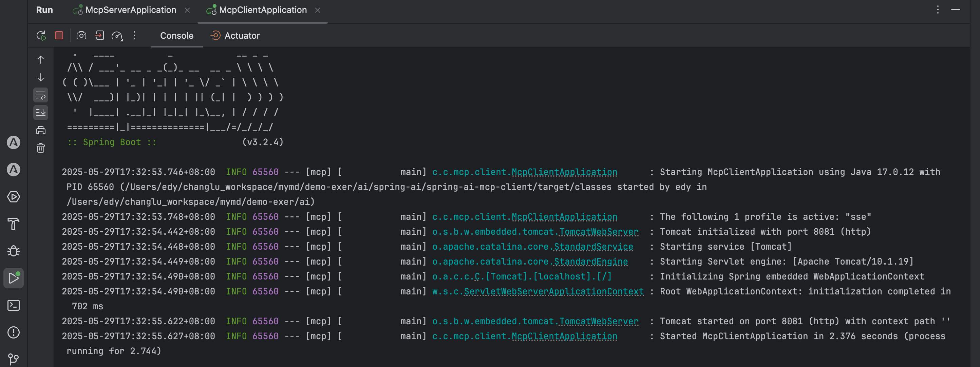Click the down stack trace arrow
Viewport: 980px width, 367px height.
[41, 78]
